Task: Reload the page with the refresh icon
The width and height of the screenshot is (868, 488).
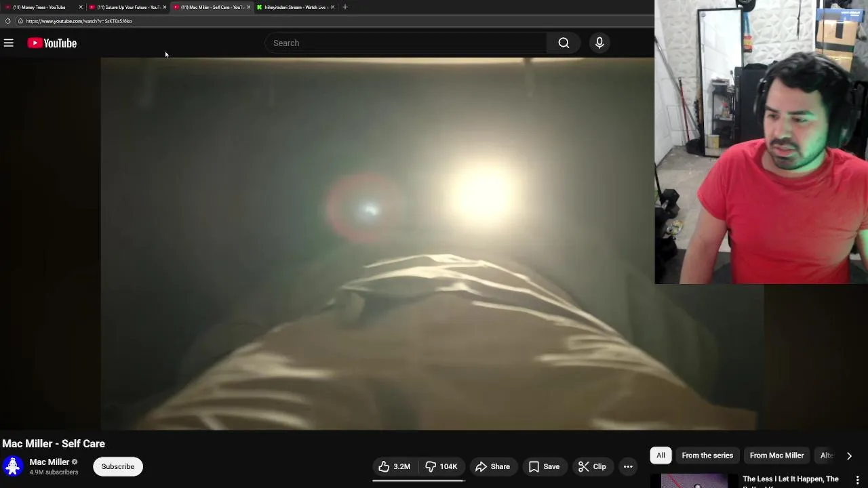Action: 7,21
